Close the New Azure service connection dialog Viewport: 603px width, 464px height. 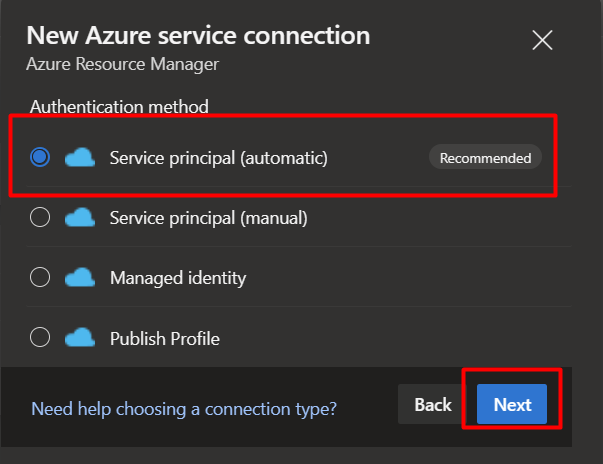[542, 40]
